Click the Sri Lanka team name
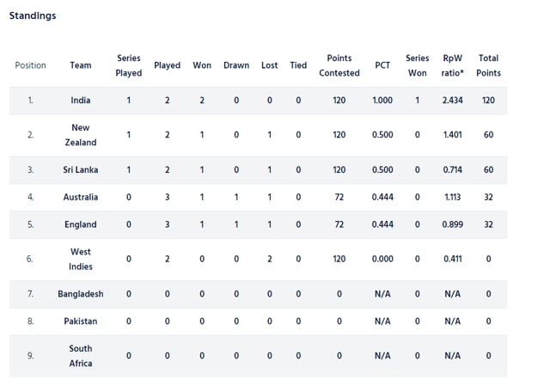 80,170
